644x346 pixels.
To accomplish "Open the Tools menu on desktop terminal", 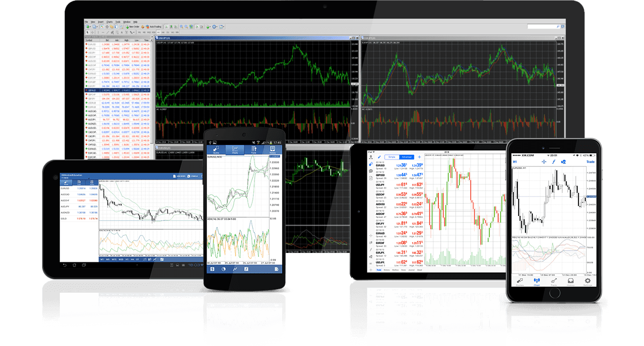I will pyautogui.click(x=118, y=22).
